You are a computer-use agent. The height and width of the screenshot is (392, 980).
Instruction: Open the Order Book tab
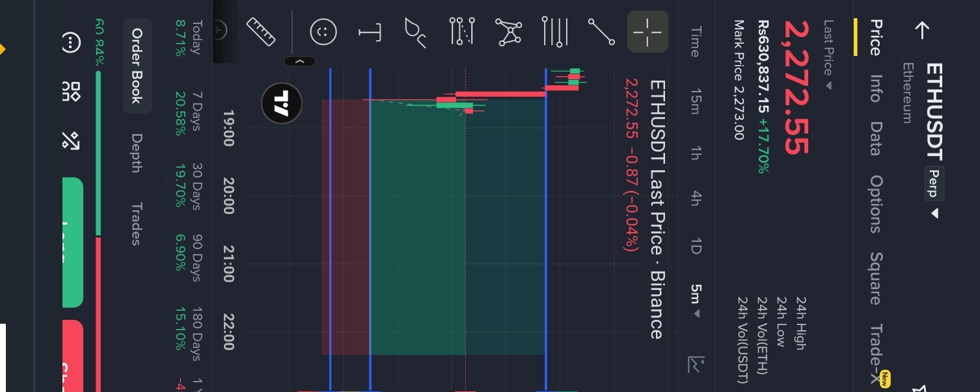[137, 65]
